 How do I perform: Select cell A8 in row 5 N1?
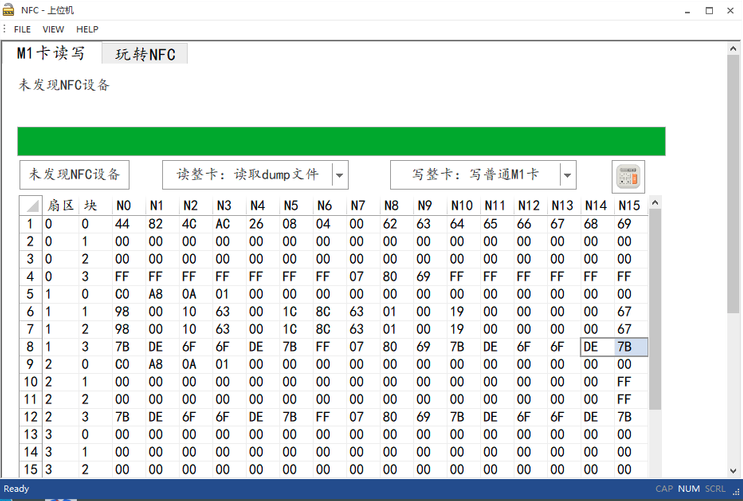tap(162, 294)
